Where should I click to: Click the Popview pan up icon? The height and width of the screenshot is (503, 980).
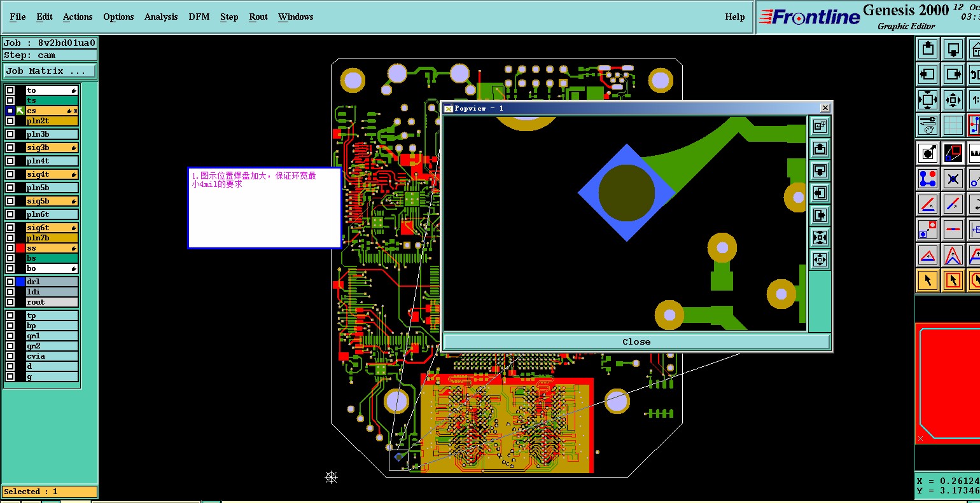(820, 148)
